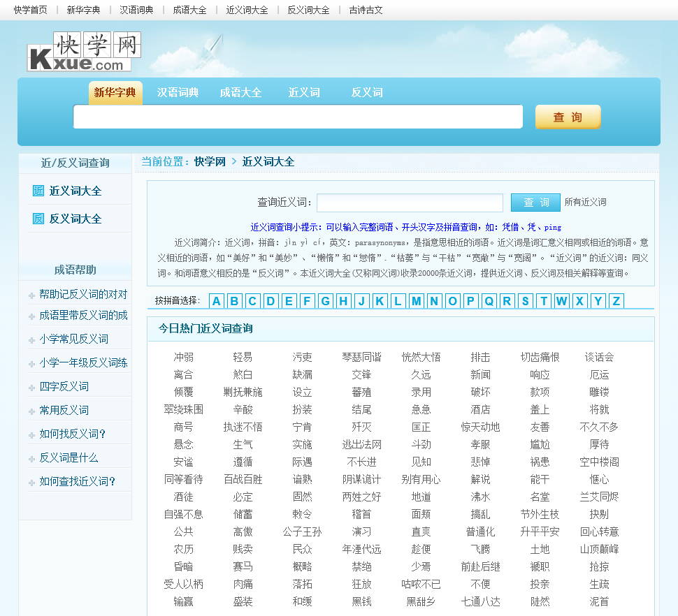This screenshot has width=678, height=616.
Task: Open the 反义词 search tab
Action: click(367, 93)
